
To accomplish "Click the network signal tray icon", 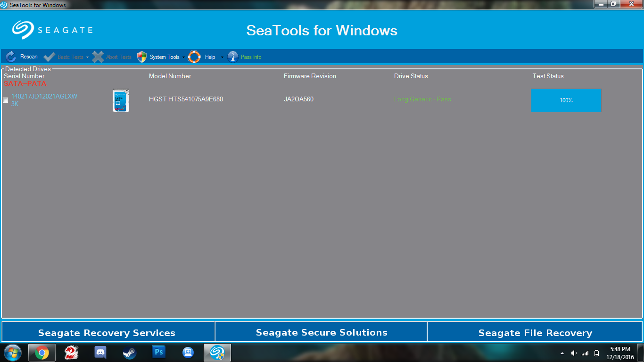I will 585,353.
